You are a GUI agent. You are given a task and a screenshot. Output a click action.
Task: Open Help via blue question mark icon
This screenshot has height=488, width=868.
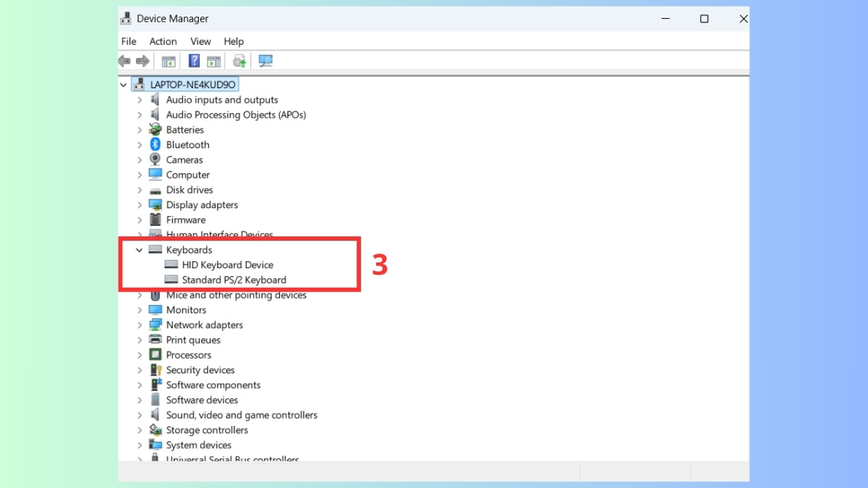[x=195, y=61]
